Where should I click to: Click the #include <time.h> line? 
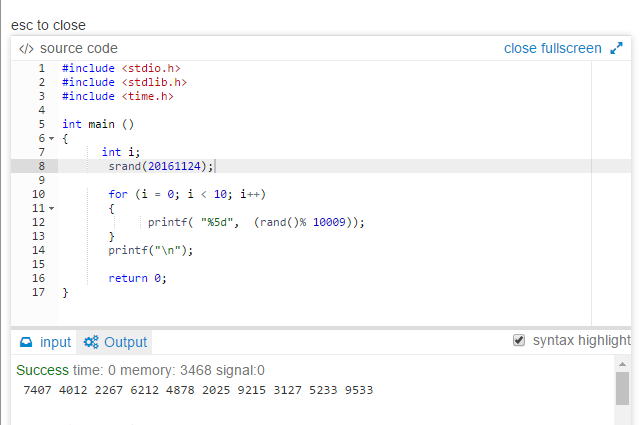[x=118, y=96]
